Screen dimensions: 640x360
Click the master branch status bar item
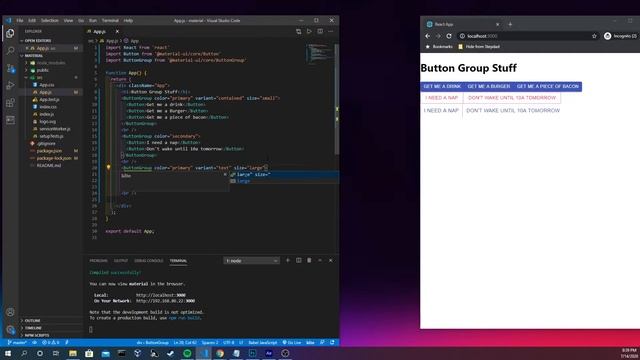(x=17, y=342)
